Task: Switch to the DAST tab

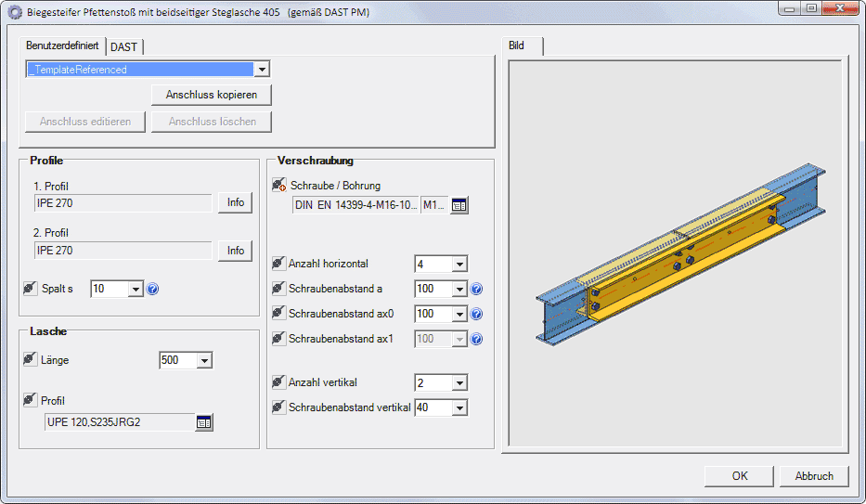Action: (123, 47)
